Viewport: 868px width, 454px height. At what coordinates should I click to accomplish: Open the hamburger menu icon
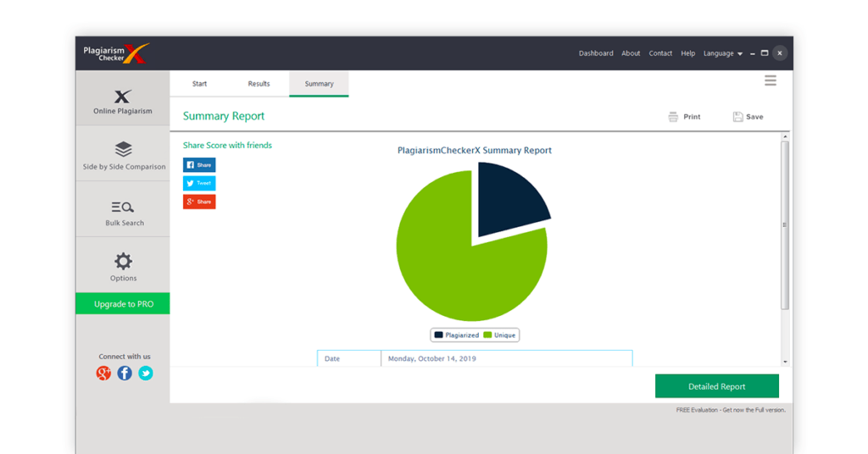770,80
